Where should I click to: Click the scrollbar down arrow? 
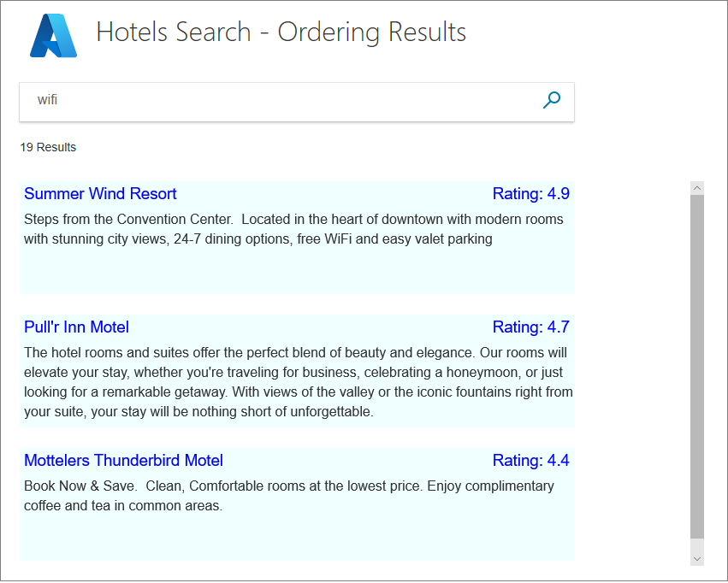coord(697,556)
